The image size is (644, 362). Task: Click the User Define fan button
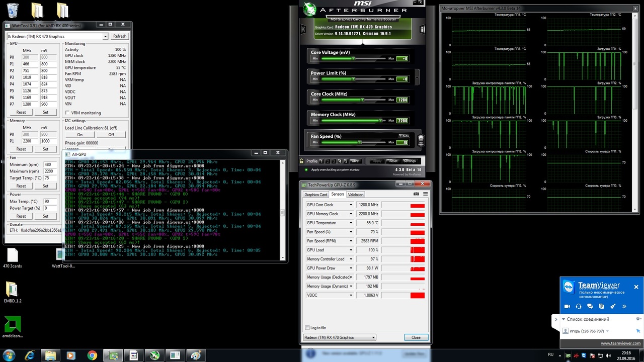(x=421, y=140)
